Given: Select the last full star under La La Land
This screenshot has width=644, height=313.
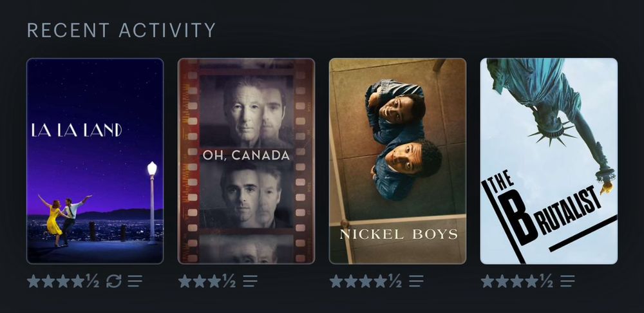Looking at the screenshot, I should click(78, 281).
